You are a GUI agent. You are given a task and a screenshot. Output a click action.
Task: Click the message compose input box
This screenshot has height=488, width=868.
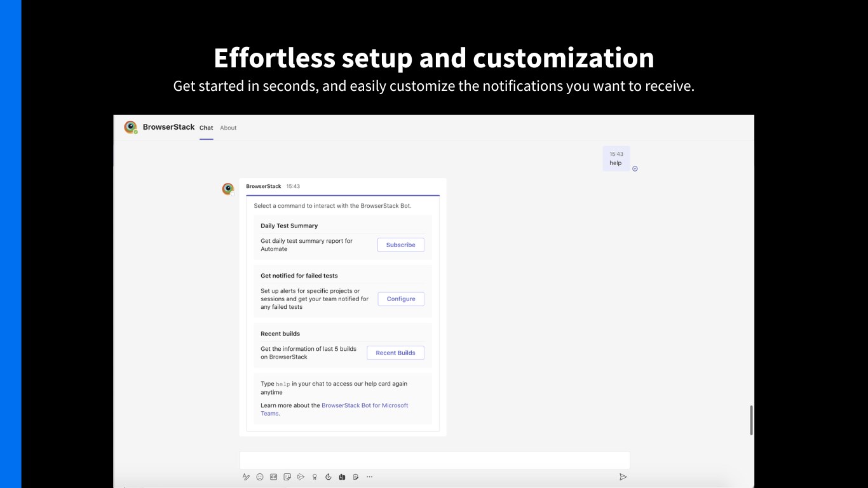click(x=435, y=460)
